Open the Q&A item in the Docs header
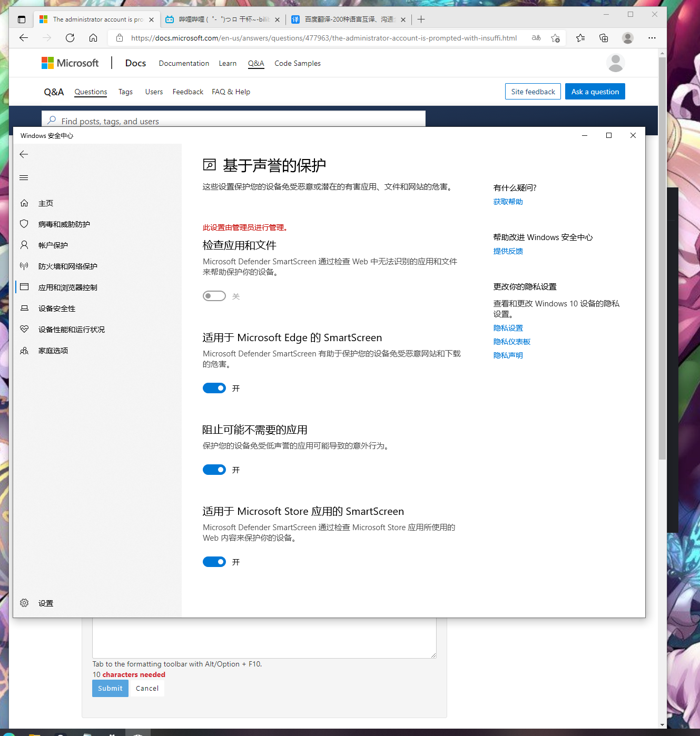The image size is (700, 736). point(256,63)
